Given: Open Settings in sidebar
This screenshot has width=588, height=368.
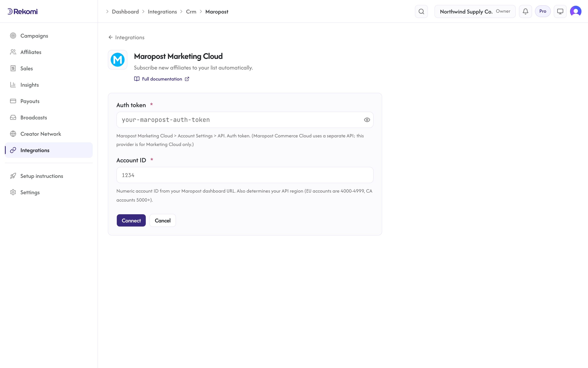Looking at the screenshot, I should [x=49, y=192].
